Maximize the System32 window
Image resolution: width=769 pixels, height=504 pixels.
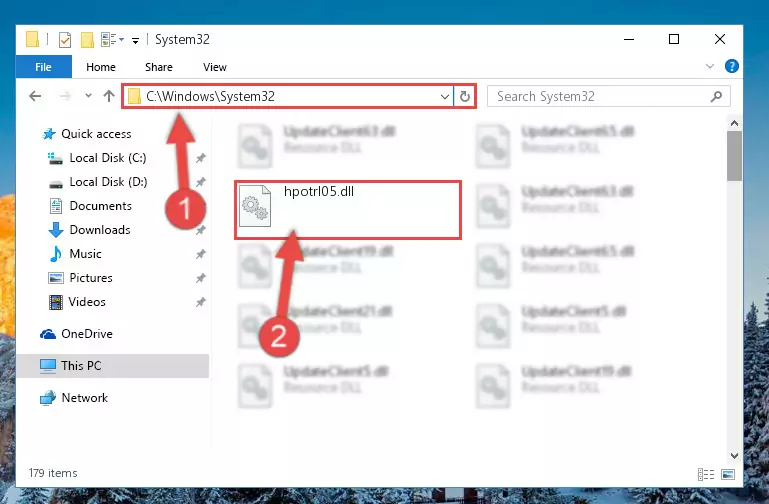tap(674, 39)
